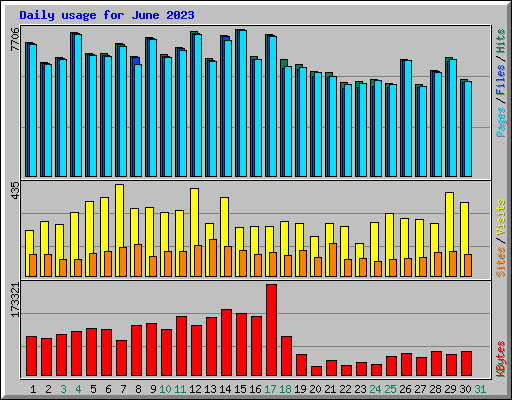Click the orange sites bar for day 21

click(x=333, y=260)
